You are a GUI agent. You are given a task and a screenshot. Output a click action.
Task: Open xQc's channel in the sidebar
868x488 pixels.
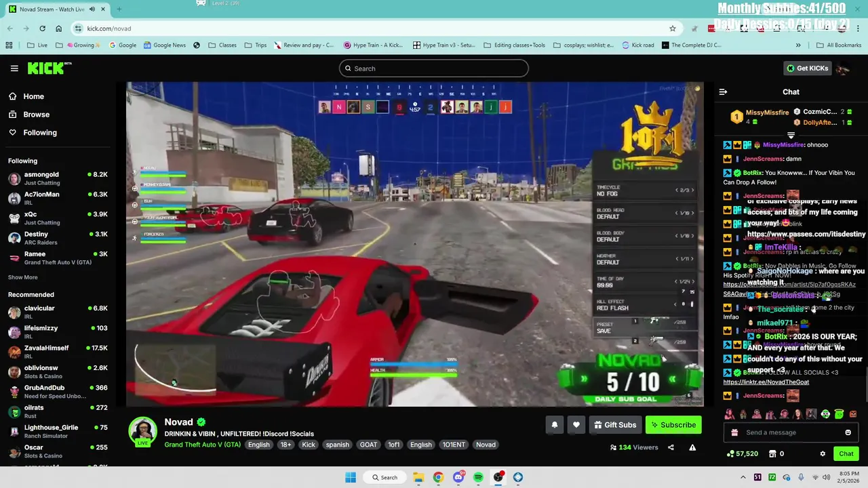pos(58,218)
